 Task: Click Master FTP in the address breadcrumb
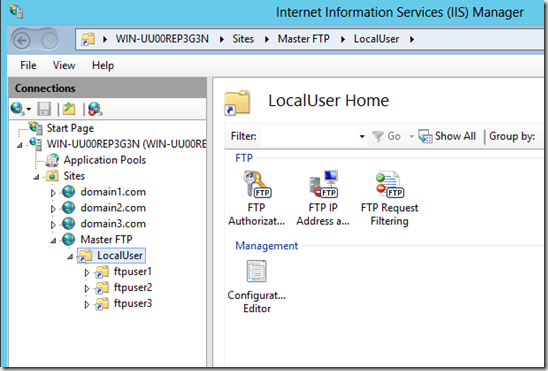tap(303, 39)
